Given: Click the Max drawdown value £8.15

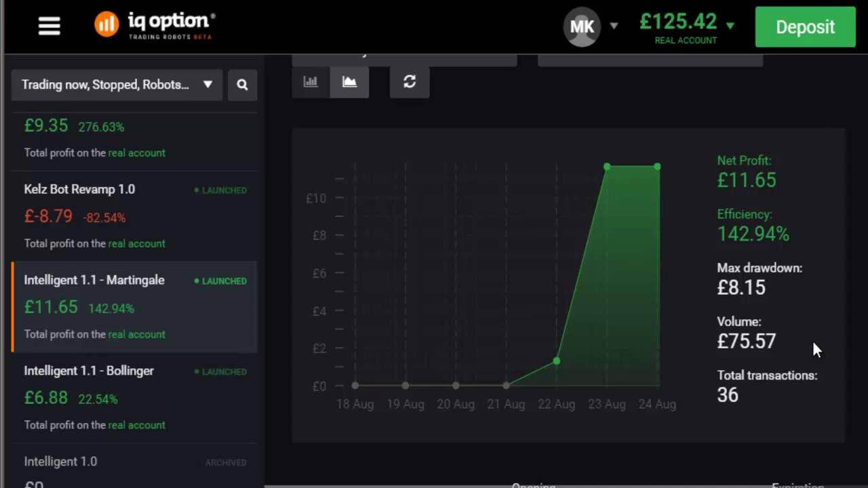Looking at the screenshot, I should 741,287.
